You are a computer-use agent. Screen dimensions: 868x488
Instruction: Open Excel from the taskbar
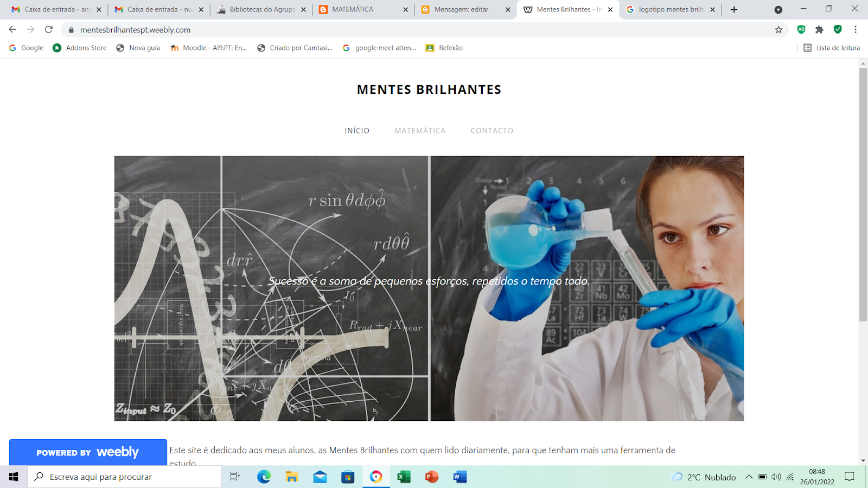click(x=404, y=477)
